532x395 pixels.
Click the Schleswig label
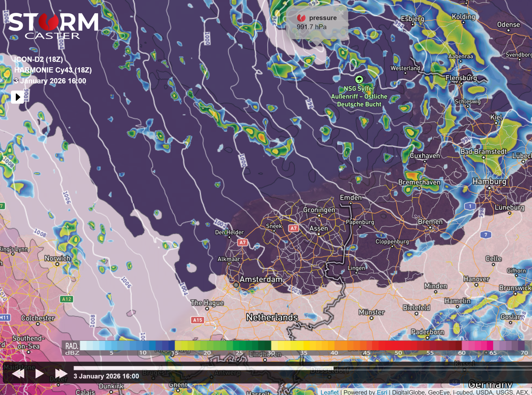coord(467,101)
